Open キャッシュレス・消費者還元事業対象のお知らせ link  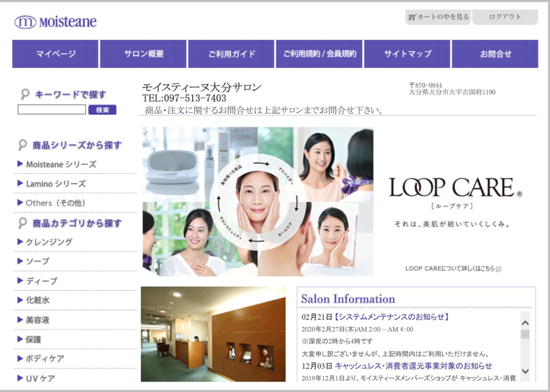tap(413, 366)
